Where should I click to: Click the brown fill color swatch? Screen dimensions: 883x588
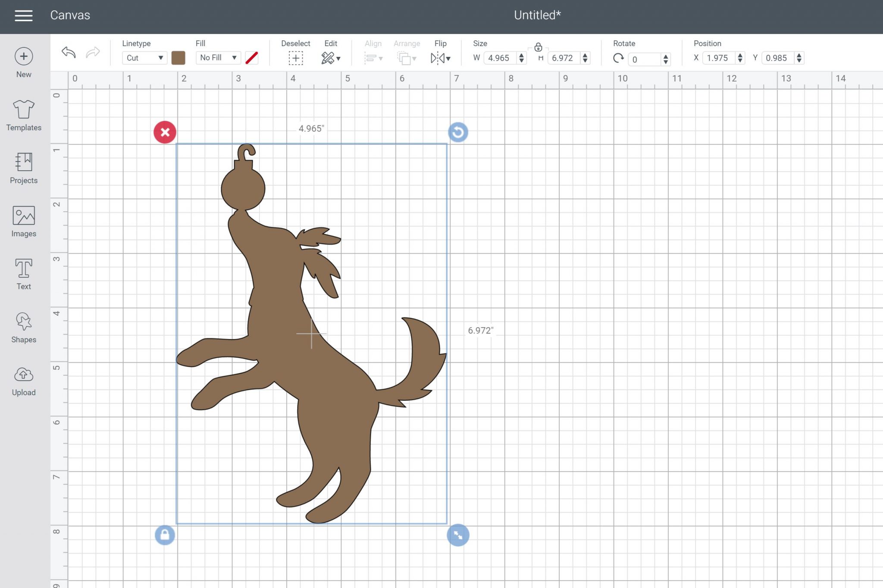coord(177,58)
